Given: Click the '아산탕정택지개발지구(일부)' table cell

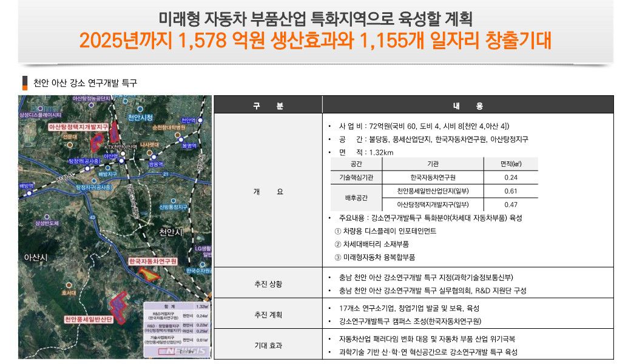Looking at the screenshot, I should click(433, 204).
